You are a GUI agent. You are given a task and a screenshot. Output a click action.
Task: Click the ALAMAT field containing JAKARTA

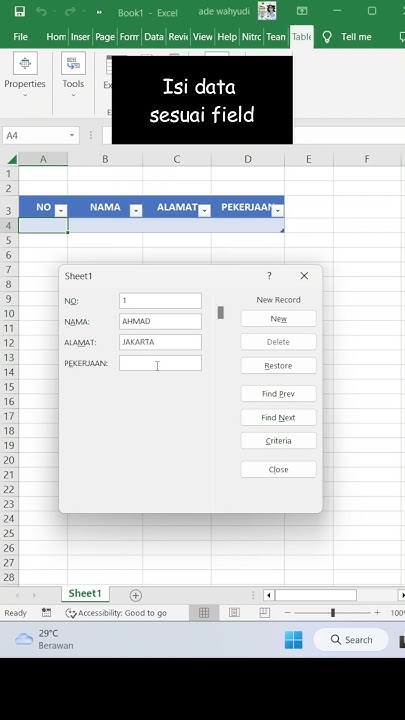pyautogui.click(x=160, y=342)
